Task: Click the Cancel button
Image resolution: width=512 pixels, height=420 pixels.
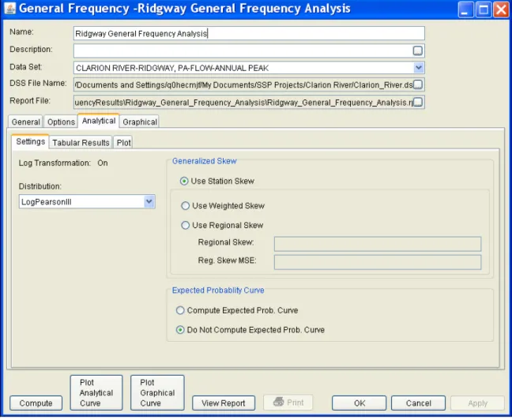Action: click(x=418, y=403)
